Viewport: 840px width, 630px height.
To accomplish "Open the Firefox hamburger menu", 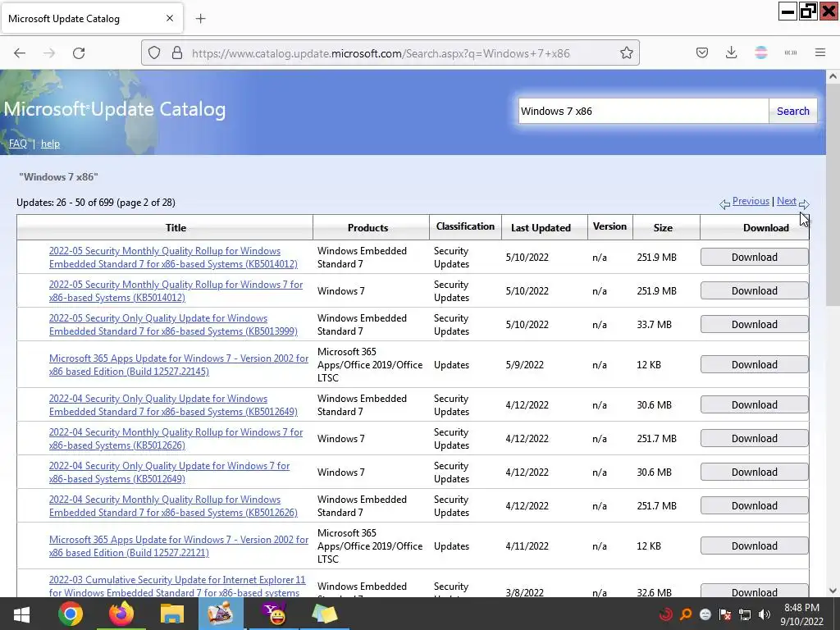I will coord(820,52).
